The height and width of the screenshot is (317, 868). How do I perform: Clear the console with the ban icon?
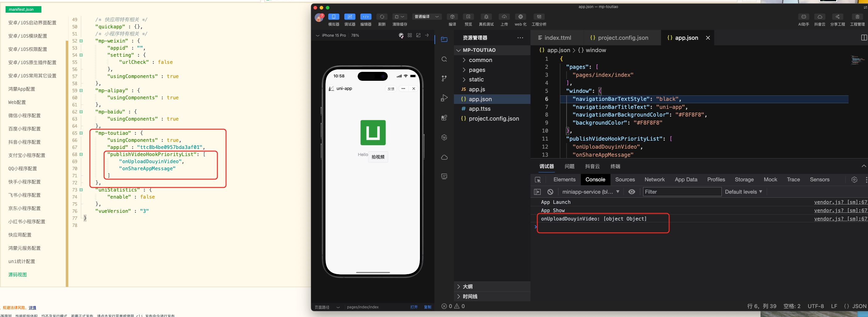[x=550, y=192]
